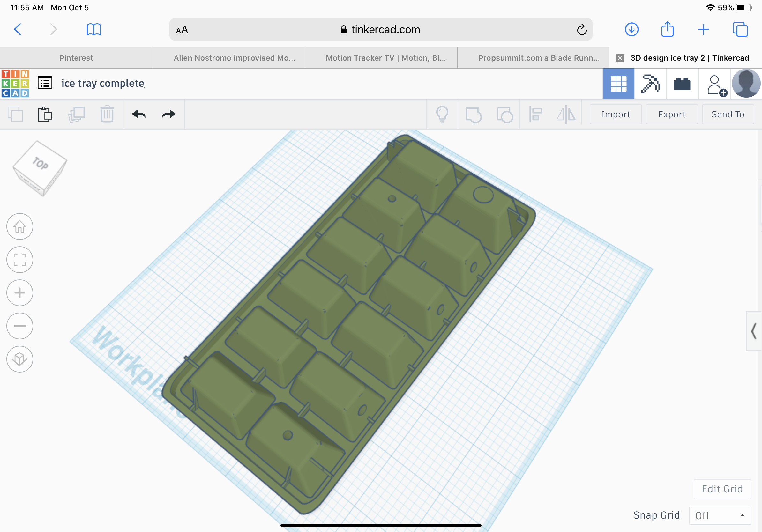Expand the collapsed shapes side panel
This screenshot has height=532, width=762.
coord(754,331)
